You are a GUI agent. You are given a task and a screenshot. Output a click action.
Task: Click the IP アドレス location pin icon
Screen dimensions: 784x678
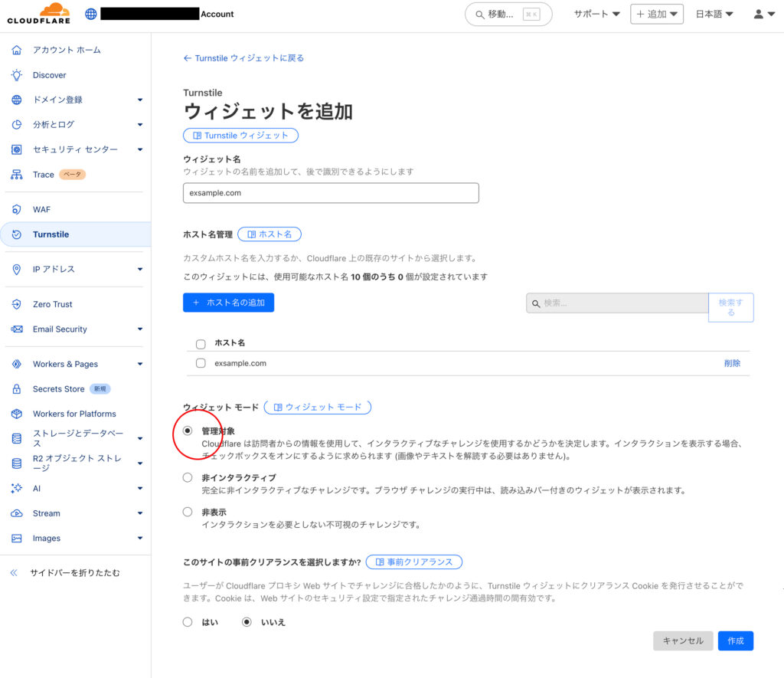(17, 269)
